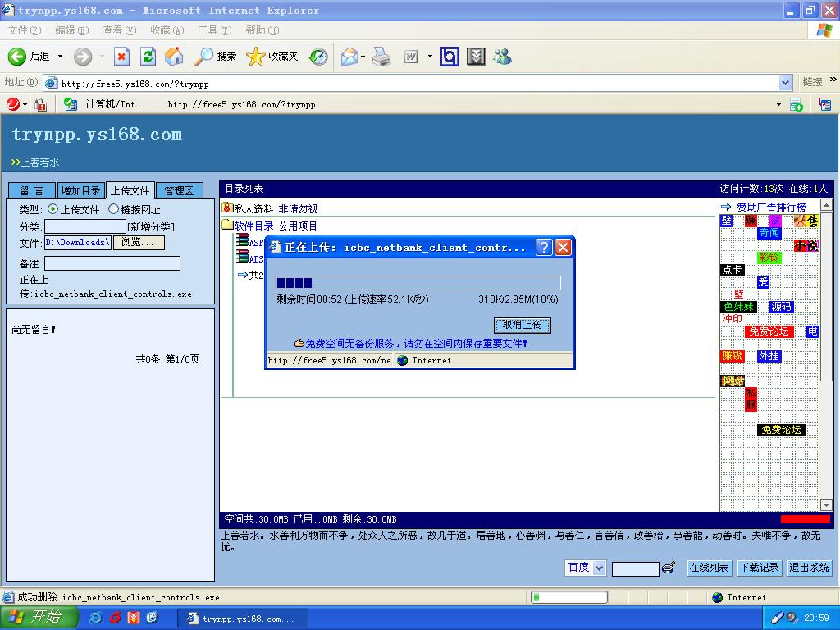Go to the Home page icon
The image size is (840, 630).
tap(174, 57)
